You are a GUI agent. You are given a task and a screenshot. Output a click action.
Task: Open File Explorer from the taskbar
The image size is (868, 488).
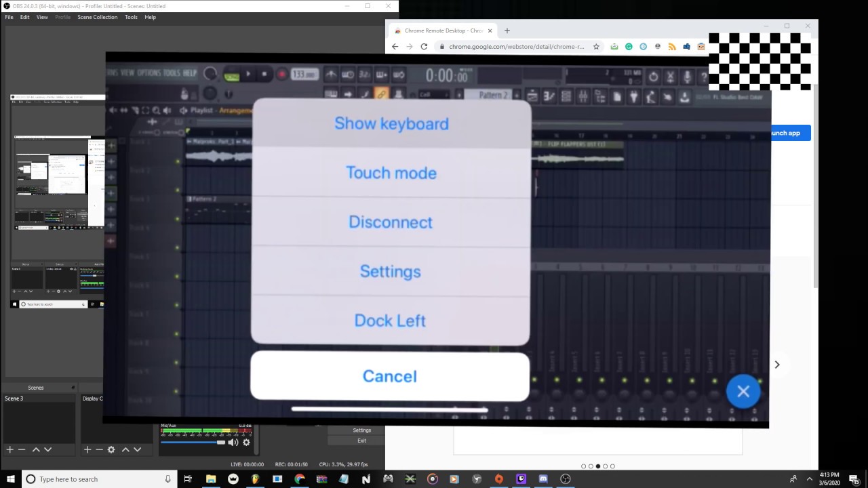[x=211, y=479]
